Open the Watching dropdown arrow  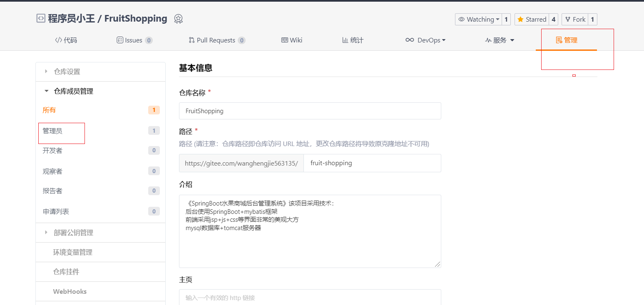pos(497,20)
